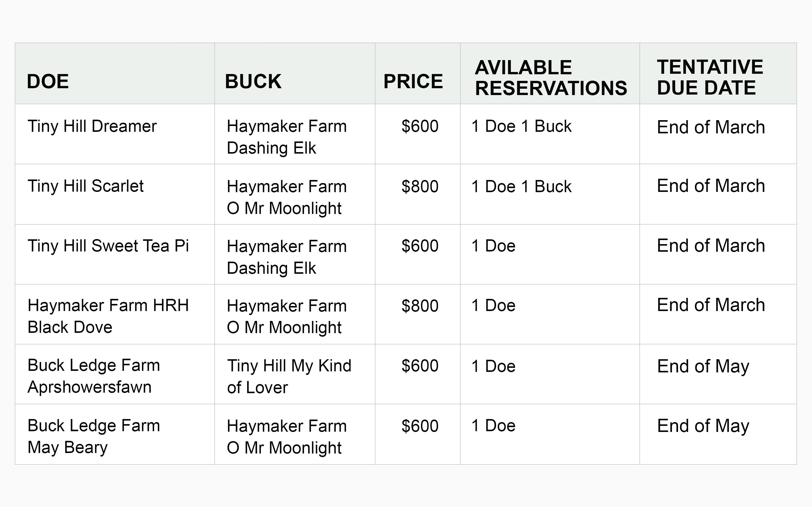
Task: Select the $600 price for Tiny Hill Dreamer
Action: coord(420,126)
